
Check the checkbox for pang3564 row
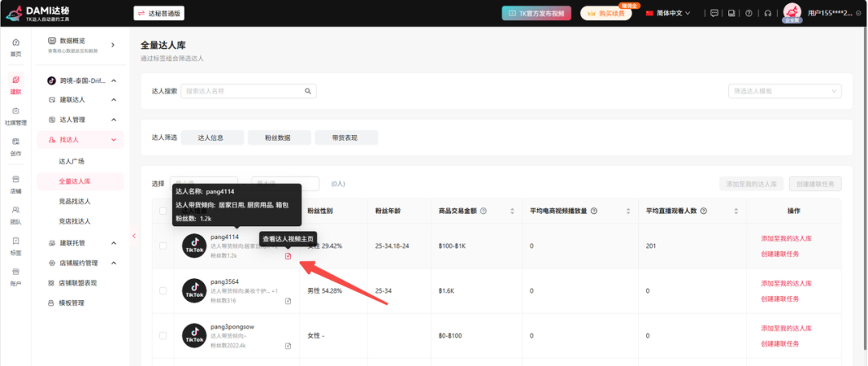162,290
